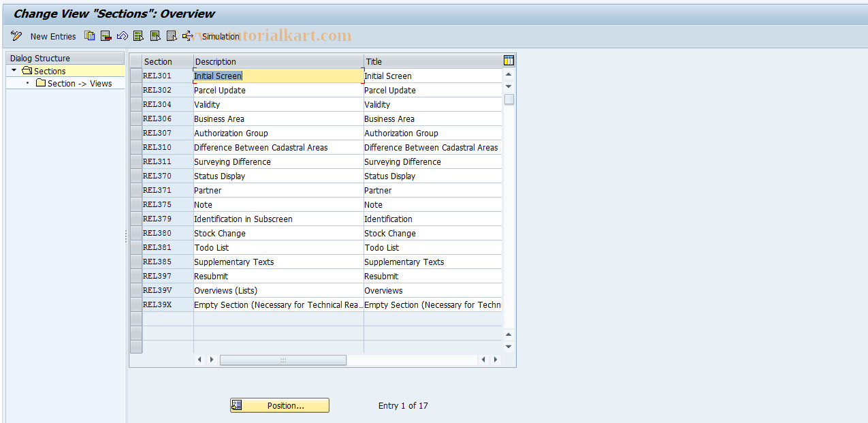Click the display/change toggle pencil icon
This screenshot has height=423, width=868.
coord(16,36)
